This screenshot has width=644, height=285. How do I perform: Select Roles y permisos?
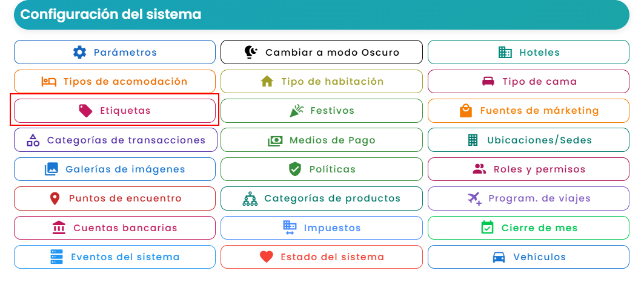pyautogui.click(x=529, y=169)
